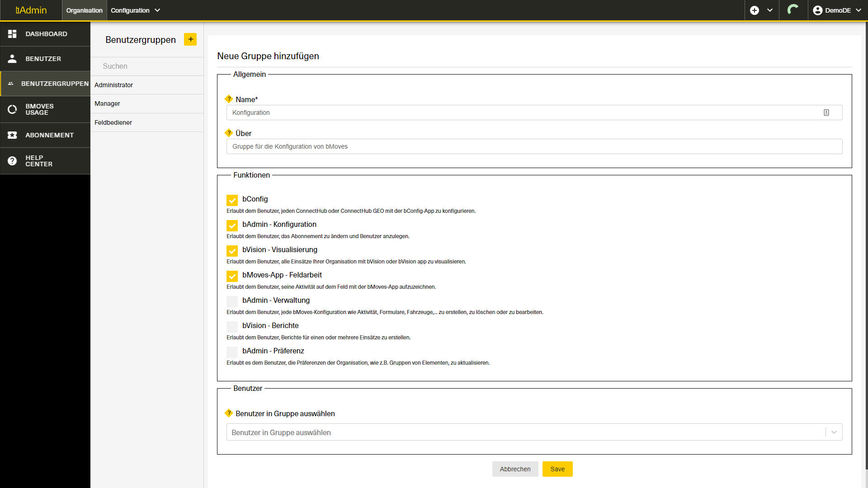Select the Administrator group
The image size is (868, 488).
(x=147, y=85)
